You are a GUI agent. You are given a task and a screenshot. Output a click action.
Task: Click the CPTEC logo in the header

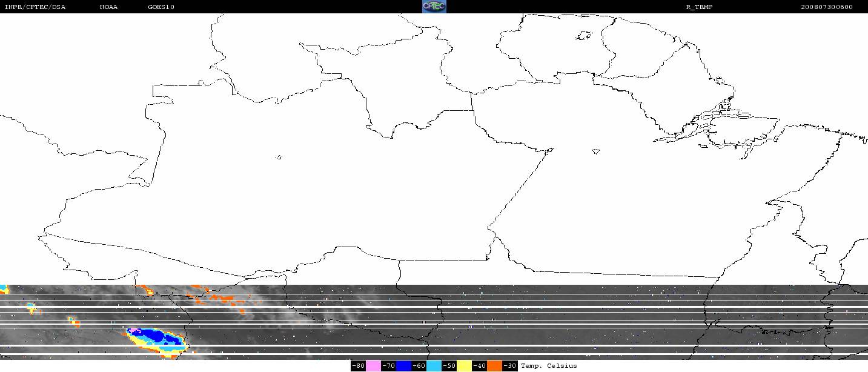(434, 7)
